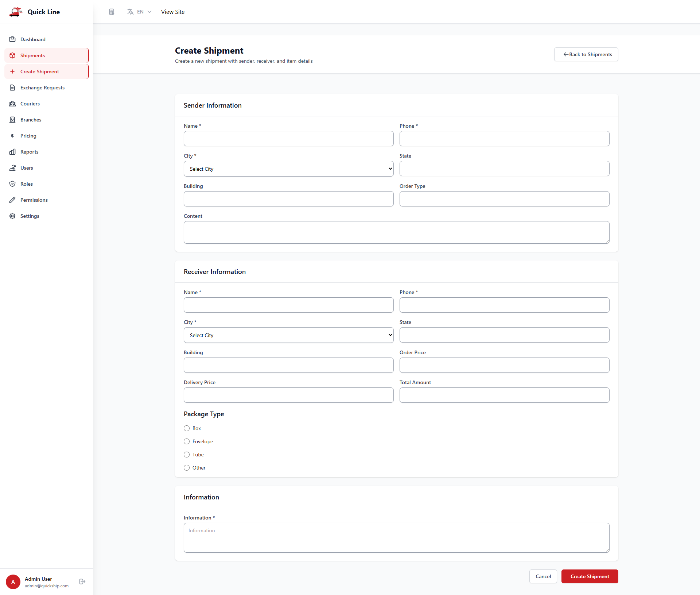This screenshot has height=595, width=700.
Task: Click Back to Shipments button
Action: pyautogui.click(x=586, y=54)
